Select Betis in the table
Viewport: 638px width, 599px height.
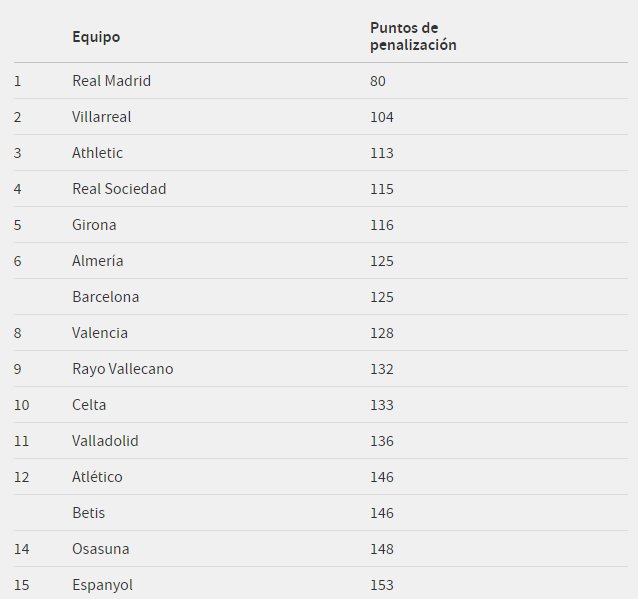click(x=89, y=513)
